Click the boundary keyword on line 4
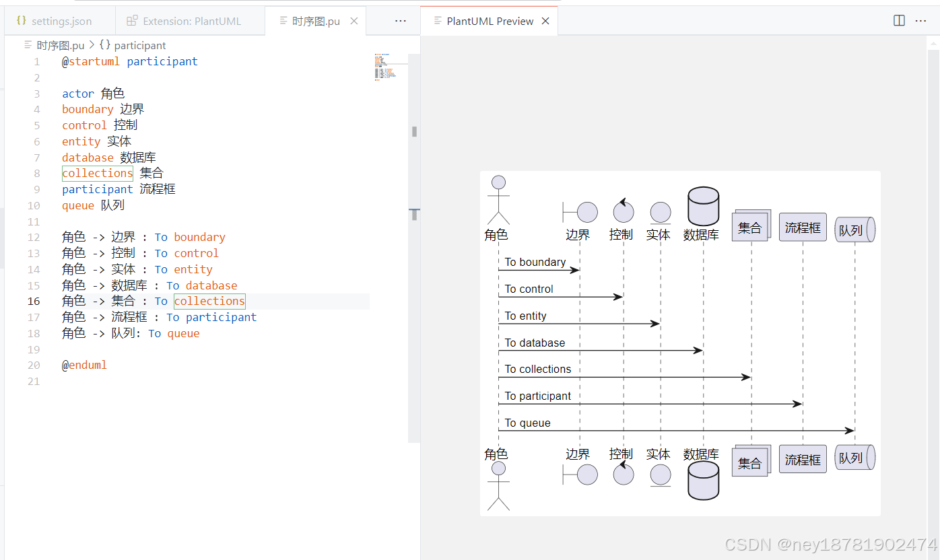 (88, 109)
